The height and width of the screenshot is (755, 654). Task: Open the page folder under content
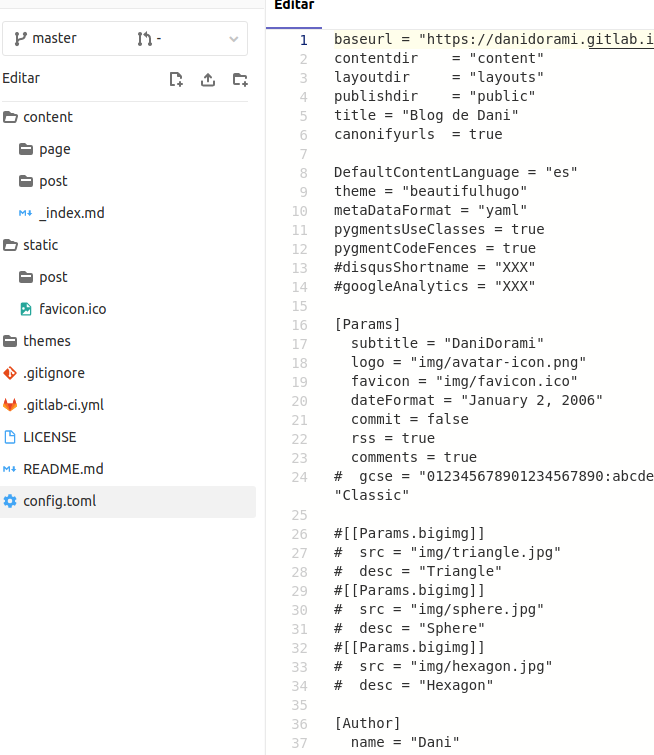coord(54,149)
